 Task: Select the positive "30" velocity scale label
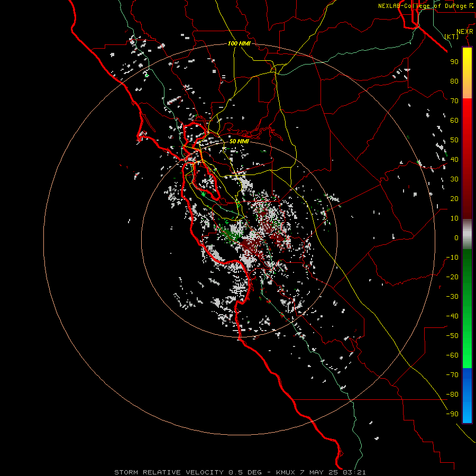[454, 179]
